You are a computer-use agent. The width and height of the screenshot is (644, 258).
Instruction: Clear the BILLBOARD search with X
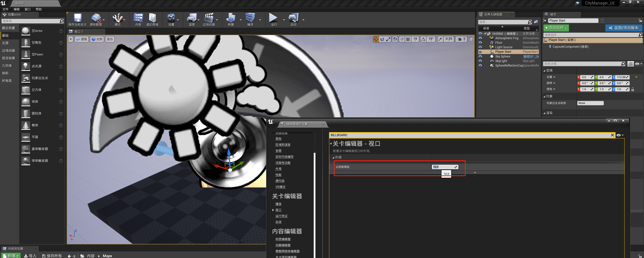(x=612, y=135)
